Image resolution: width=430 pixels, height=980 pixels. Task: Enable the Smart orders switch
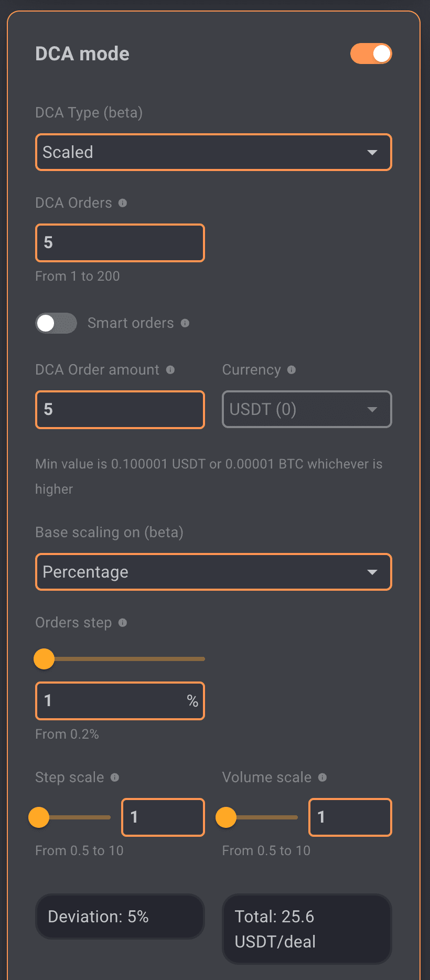(x=56, y=323)
